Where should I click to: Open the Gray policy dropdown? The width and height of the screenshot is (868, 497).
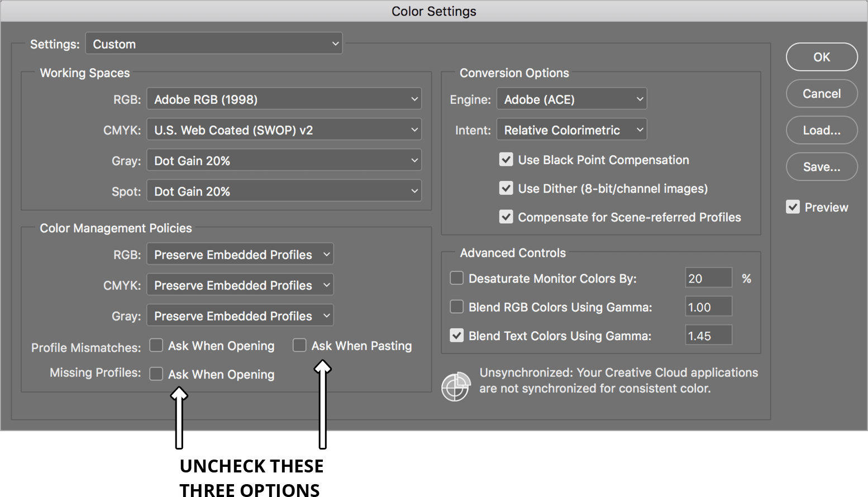click(240, 316)
